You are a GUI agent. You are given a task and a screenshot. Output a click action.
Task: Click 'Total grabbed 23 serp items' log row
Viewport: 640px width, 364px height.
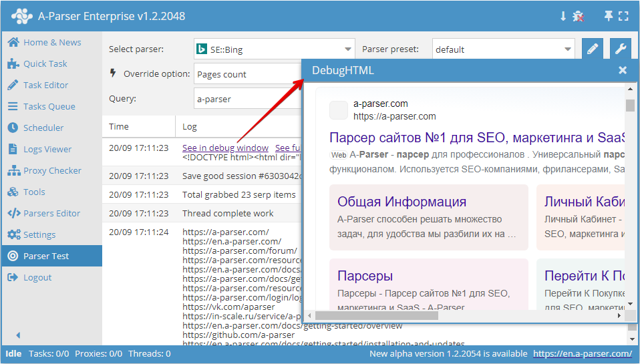tap(202, 194)
